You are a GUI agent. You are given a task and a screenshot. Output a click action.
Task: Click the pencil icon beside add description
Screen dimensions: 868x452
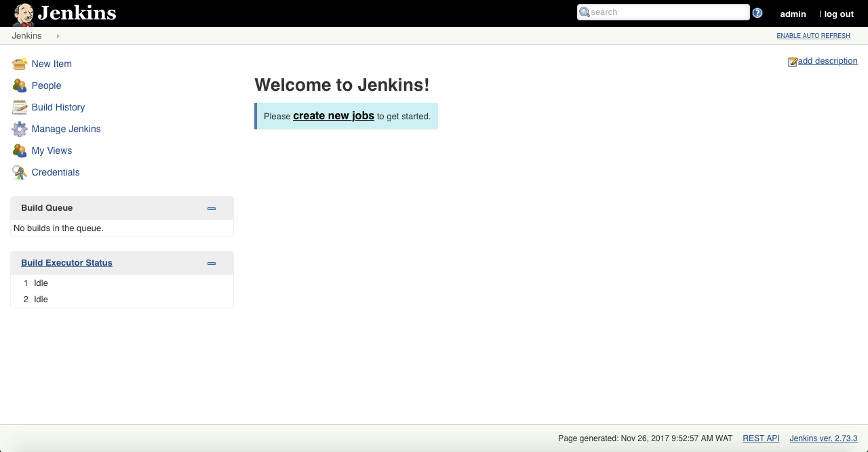pos(792,61)
